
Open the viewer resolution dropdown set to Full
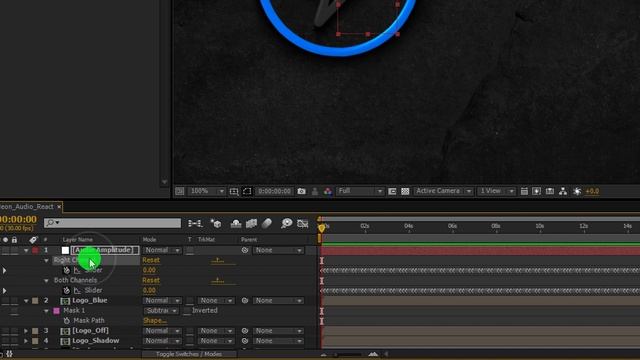coord(360,191)
